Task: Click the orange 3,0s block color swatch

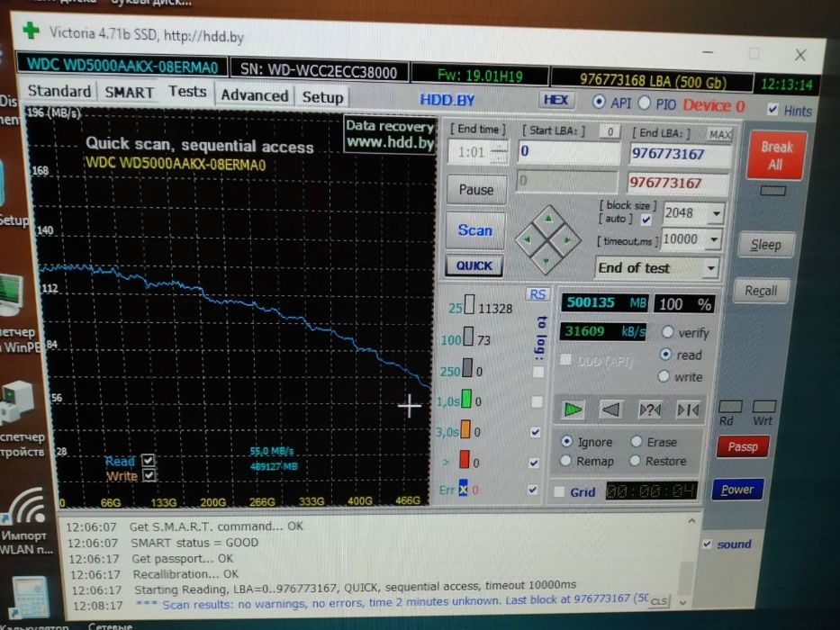Action: pos(465,429)
